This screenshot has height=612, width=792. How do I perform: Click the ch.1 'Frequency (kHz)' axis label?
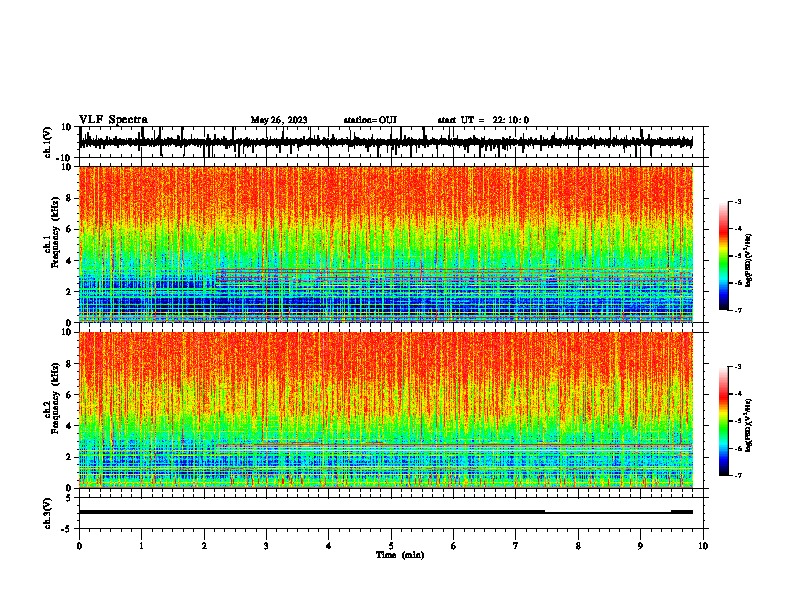(x=55, y=233)
